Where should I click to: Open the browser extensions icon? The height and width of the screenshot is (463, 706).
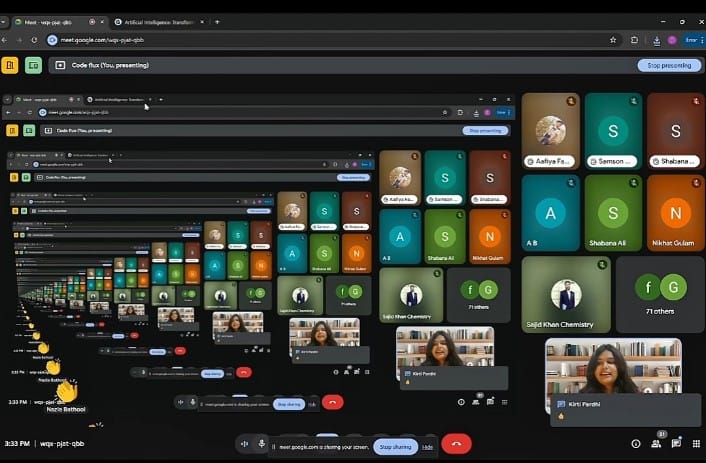pos(634,40)
